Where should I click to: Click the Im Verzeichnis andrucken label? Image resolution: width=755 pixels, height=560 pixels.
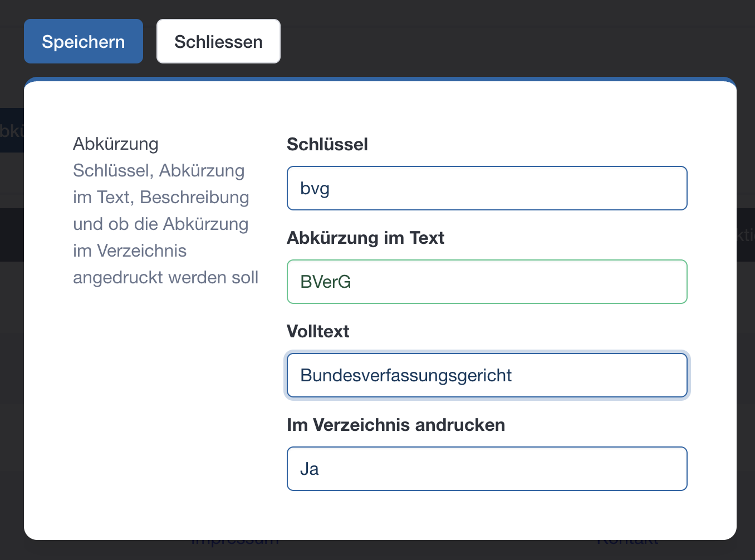(396, 425)
